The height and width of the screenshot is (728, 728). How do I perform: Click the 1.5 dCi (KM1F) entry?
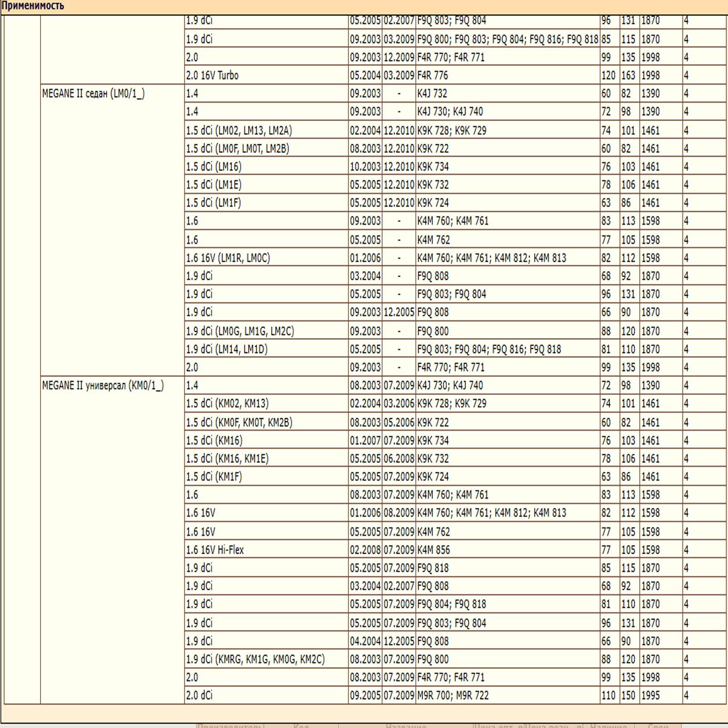pyautogui.click(x=214, y=477)
